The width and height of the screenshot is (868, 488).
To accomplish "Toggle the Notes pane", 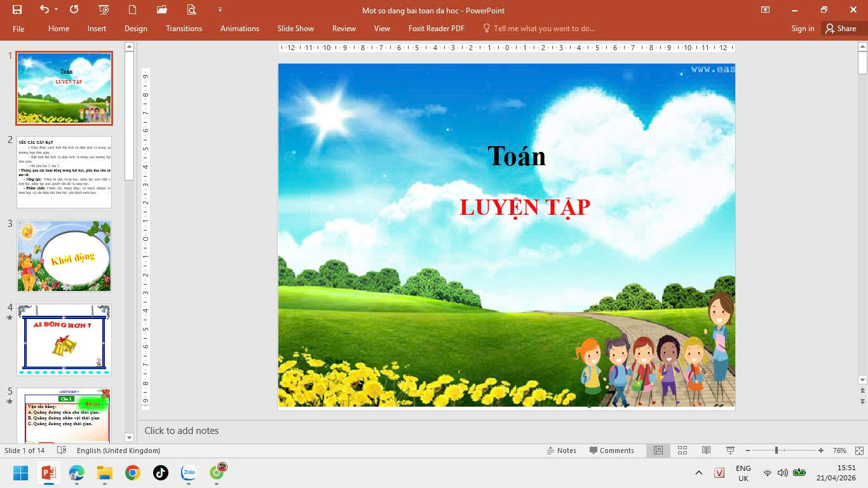I will [x=561, y=451].
